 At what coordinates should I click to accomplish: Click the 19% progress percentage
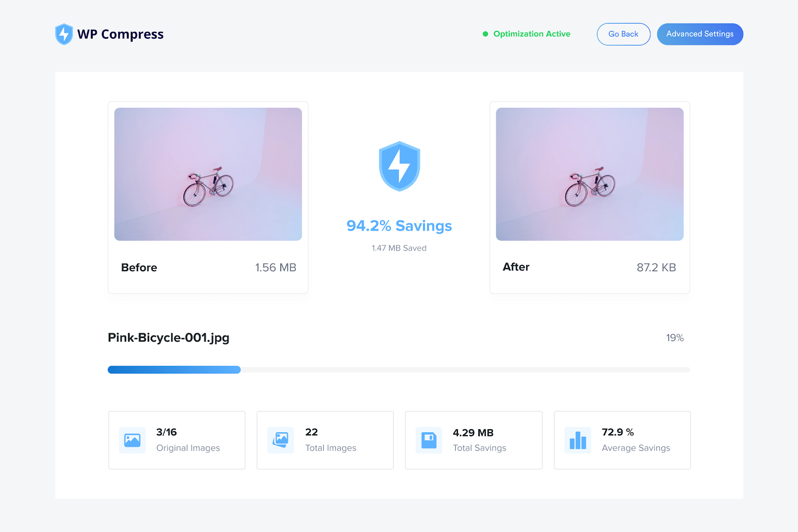674,338
